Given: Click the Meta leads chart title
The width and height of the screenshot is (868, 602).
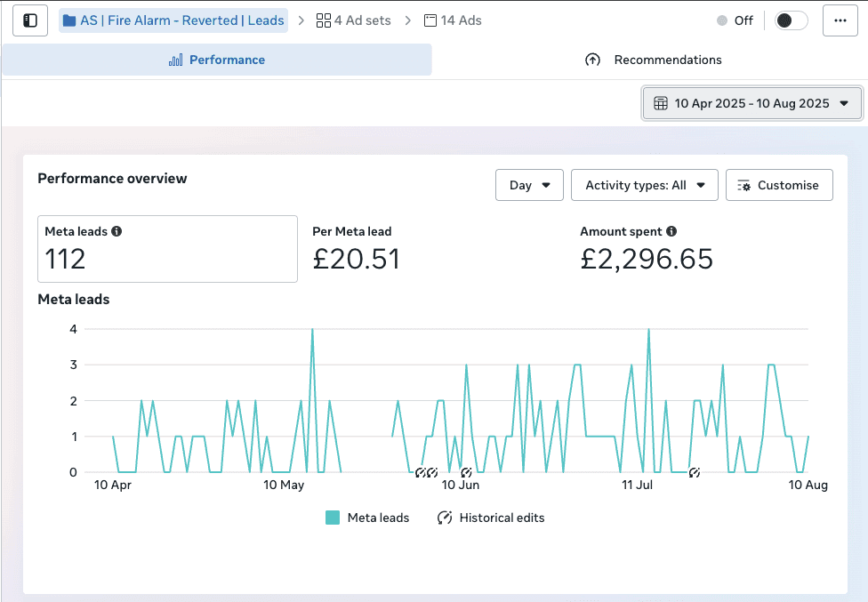Looking at the screenshot, I should click(x=74, y=300).
